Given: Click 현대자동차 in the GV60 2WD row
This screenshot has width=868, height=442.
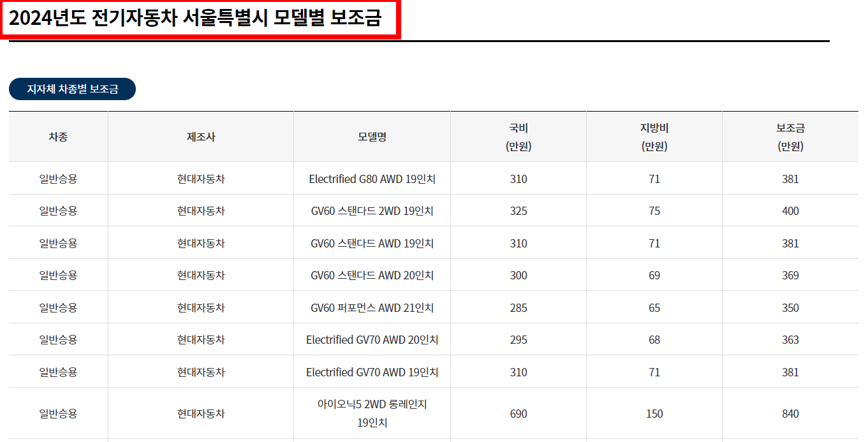Looking at the screenshot, I should [x=201, y=211].
